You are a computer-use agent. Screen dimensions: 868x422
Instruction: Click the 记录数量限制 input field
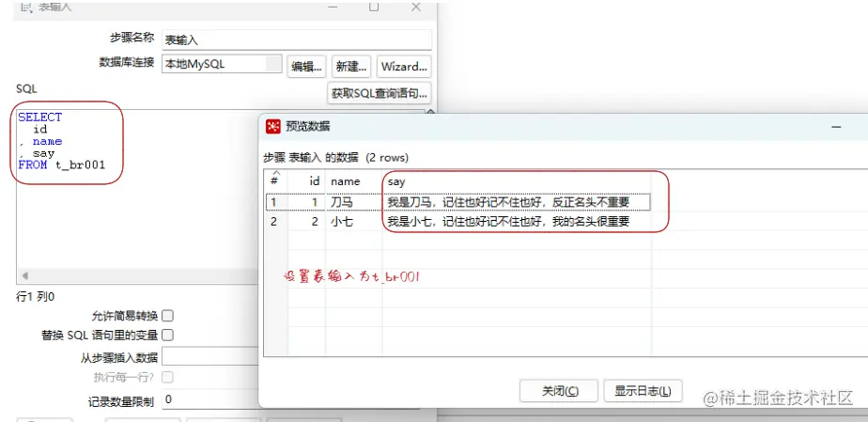pos(210,399)
